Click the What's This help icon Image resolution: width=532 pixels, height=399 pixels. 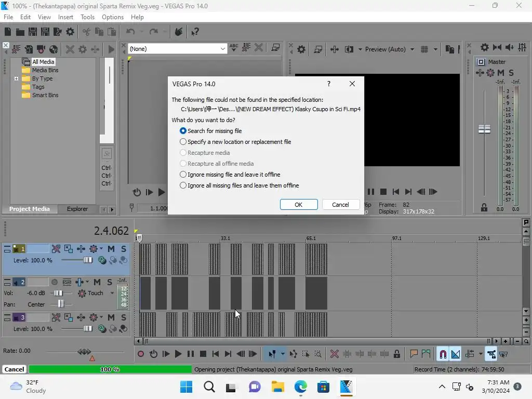195,32
